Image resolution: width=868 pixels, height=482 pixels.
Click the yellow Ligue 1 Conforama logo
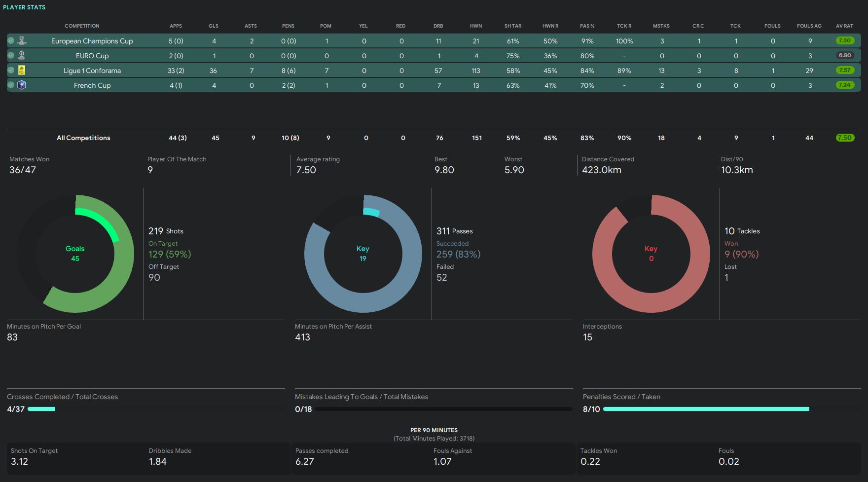click(22, 70)
